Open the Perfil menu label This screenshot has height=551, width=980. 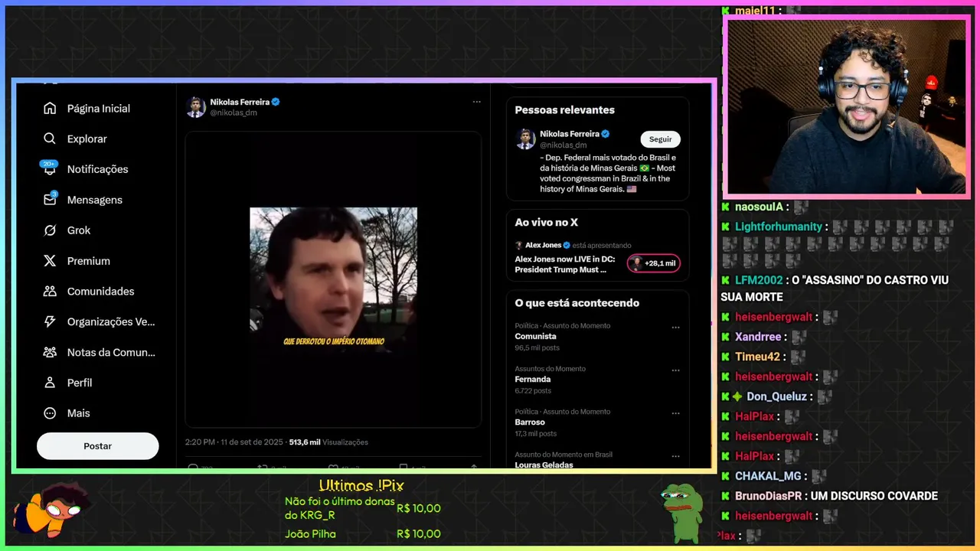80,383
